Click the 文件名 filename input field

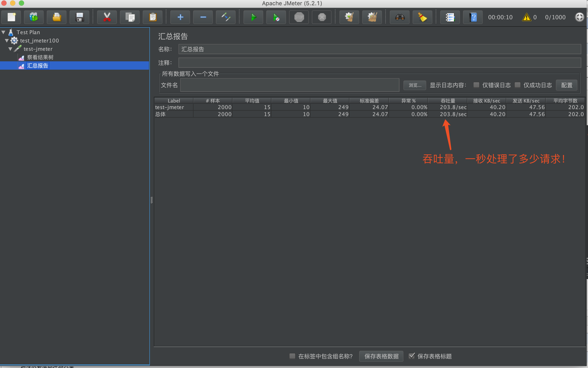[x=290, y=85]
